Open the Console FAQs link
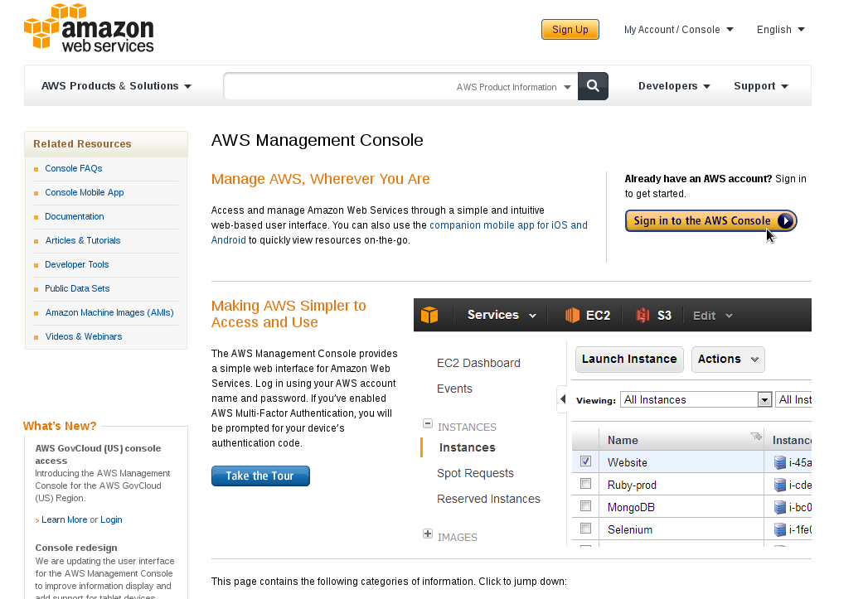 tap(74, 168)
